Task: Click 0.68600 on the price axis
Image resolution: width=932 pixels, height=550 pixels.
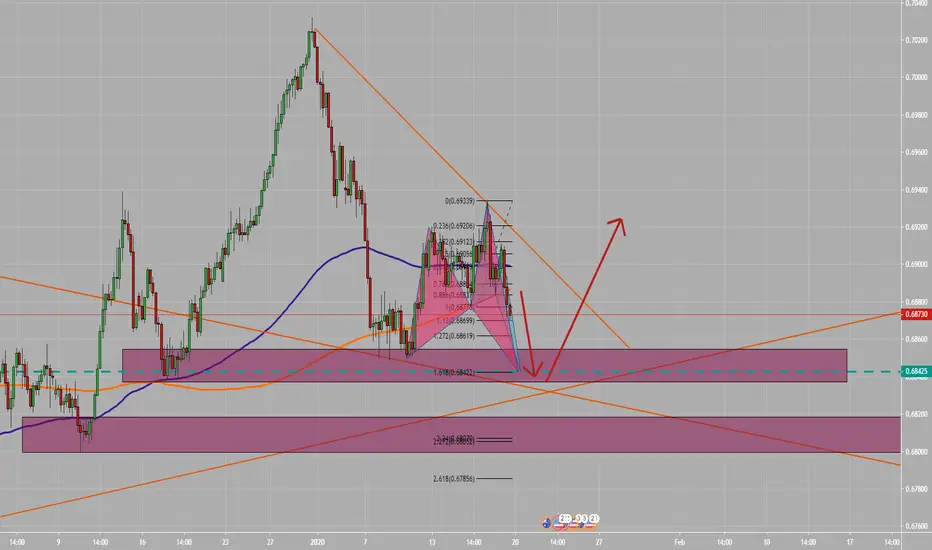Action: tap(916, 340)
